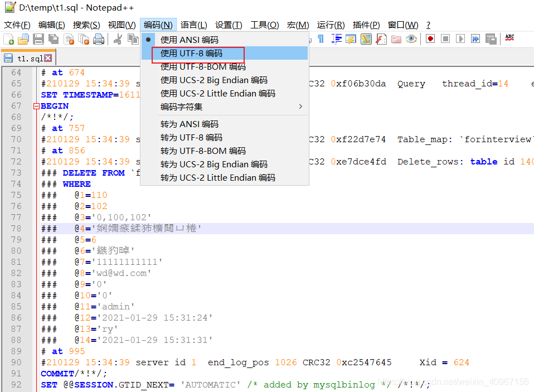Open the 文件(F) menu
Viewport: 534px width, 392px height.
(x=17, y=25)
